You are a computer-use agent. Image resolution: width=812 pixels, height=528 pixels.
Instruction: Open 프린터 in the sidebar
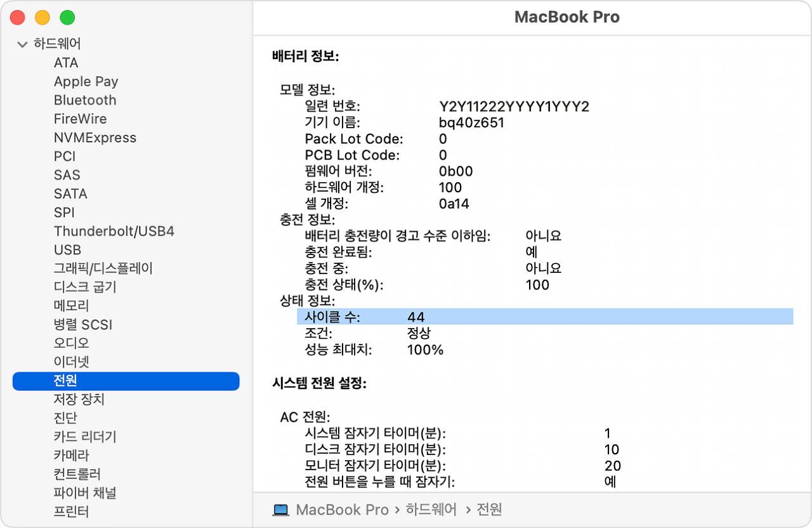72,511
